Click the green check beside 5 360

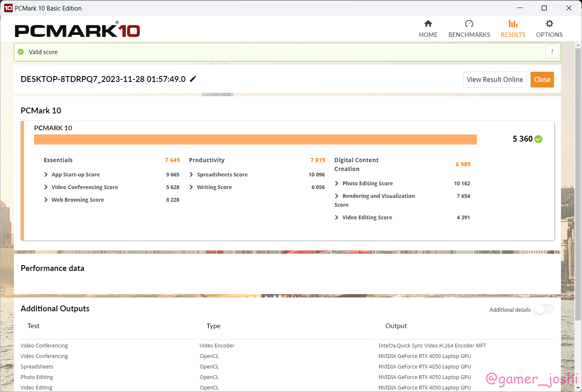[539, 139]
